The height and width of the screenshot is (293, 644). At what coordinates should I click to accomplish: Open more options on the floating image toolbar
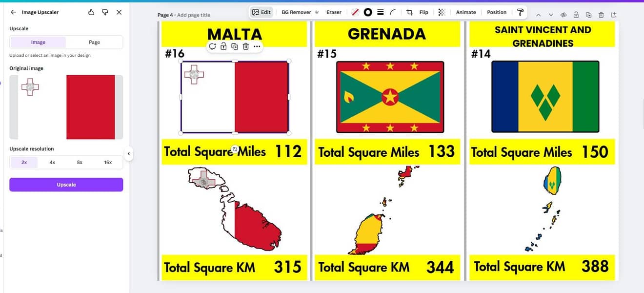257,46
